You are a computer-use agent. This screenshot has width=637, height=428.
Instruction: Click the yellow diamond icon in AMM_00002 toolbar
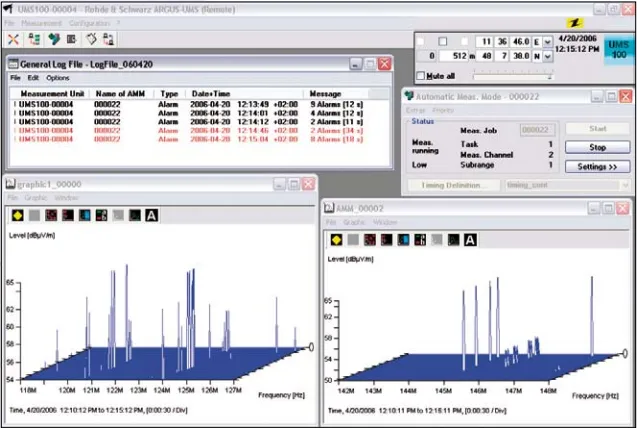click(336, 240)
